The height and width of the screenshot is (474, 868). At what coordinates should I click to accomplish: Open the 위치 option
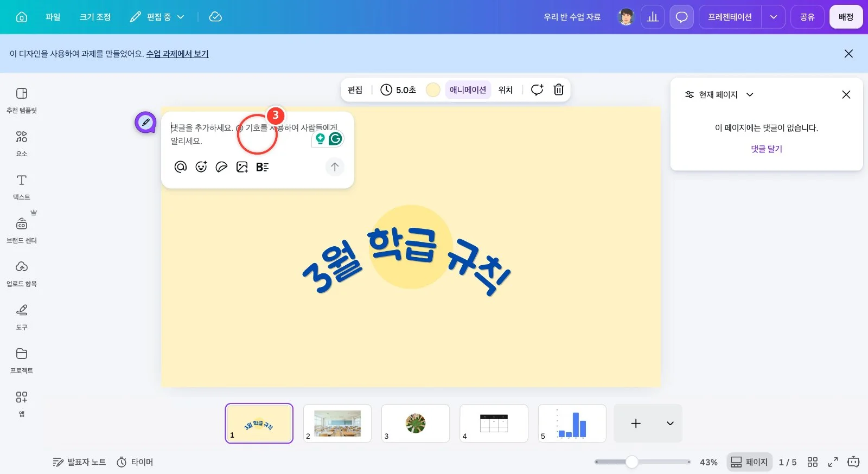505,89
